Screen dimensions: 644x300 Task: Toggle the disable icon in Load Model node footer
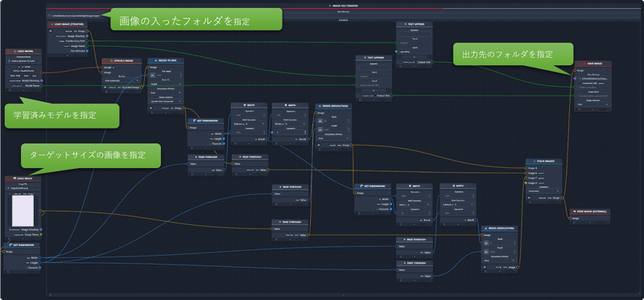10,89
